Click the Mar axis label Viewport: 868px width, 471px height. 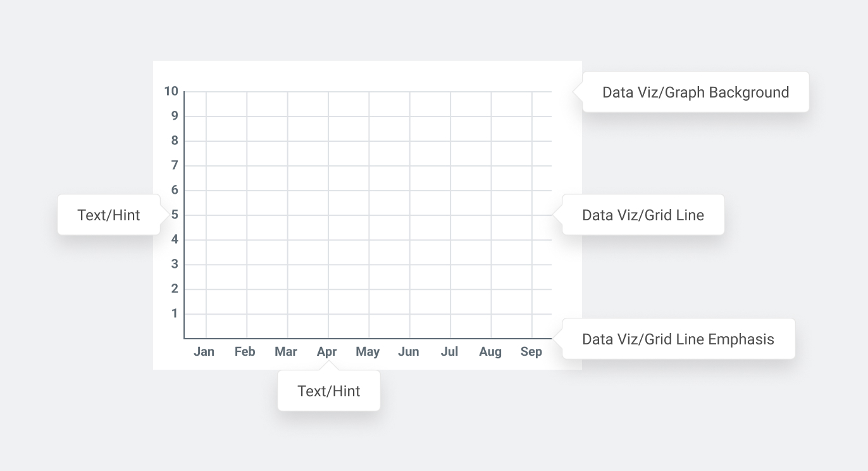[x=286, y=352]
